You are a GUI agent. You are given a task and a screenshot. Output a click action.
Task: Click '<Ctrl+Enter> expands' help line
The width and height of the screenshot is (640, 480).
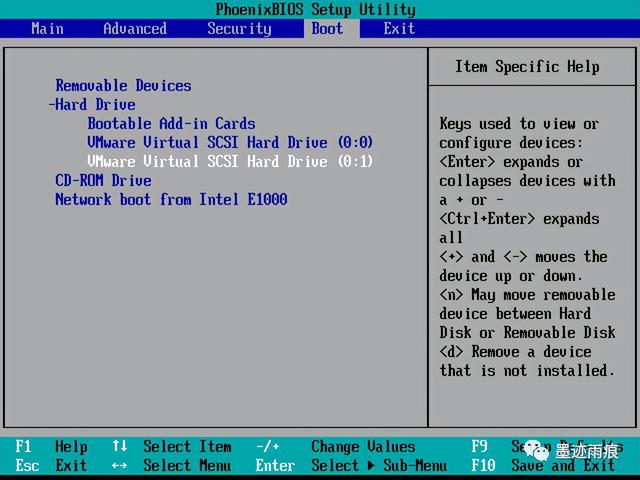coord(519,219)
